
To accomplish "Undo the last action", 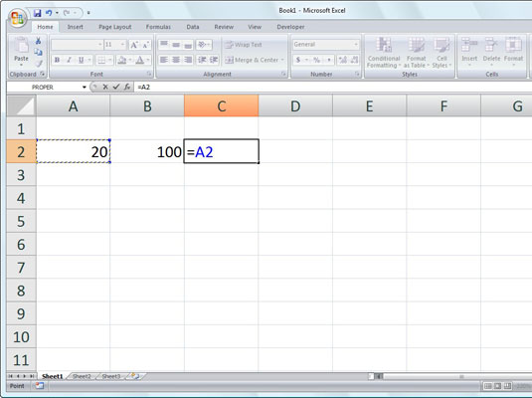I will click(49, 13).
